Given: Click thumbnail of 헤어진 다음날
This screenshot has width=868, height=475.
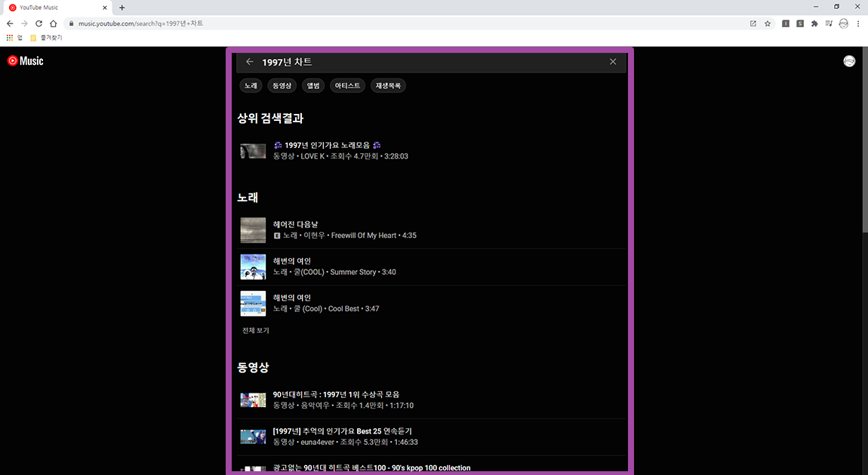Looking at the screenshot, I should point(253,230).
